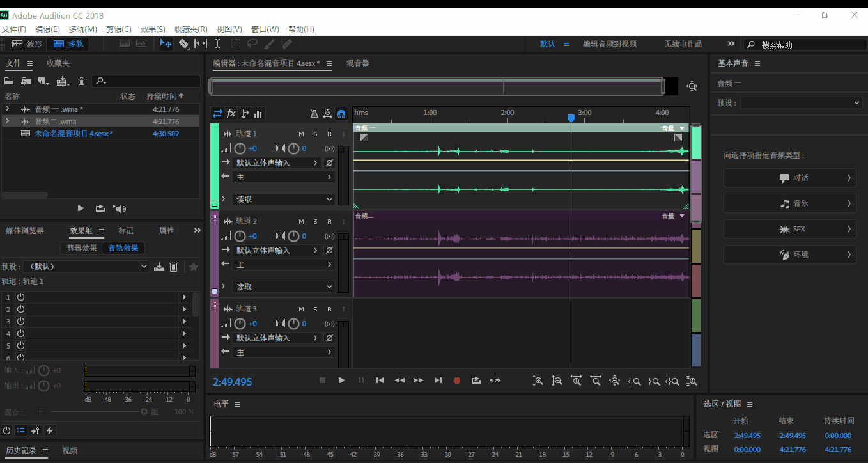The width and height of the screenshot is (868, 463).
Task: Switch to Multitrack (多轨) view
Action: tap(68, 44)
